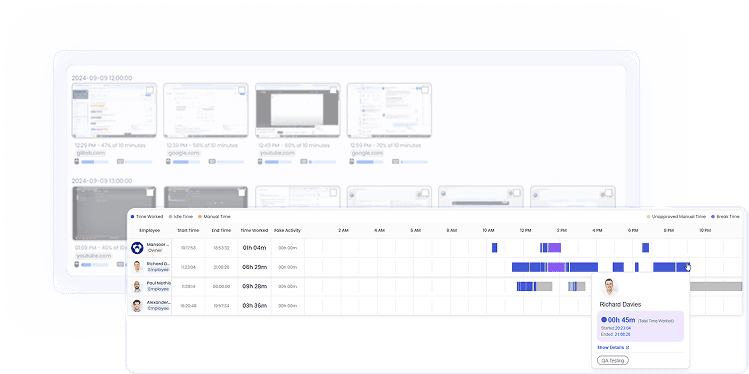Click the mouse activity icon under the 12:29 PM screenshot
The image size is (749, 374).
[x=77, y=162]
